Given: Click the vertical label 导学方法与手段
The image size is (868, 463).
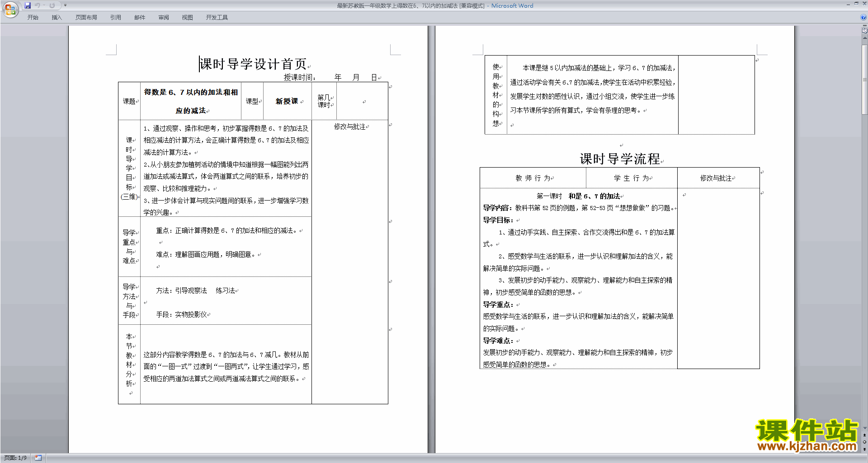Looking at the screenshot, I should pos(129,301).
